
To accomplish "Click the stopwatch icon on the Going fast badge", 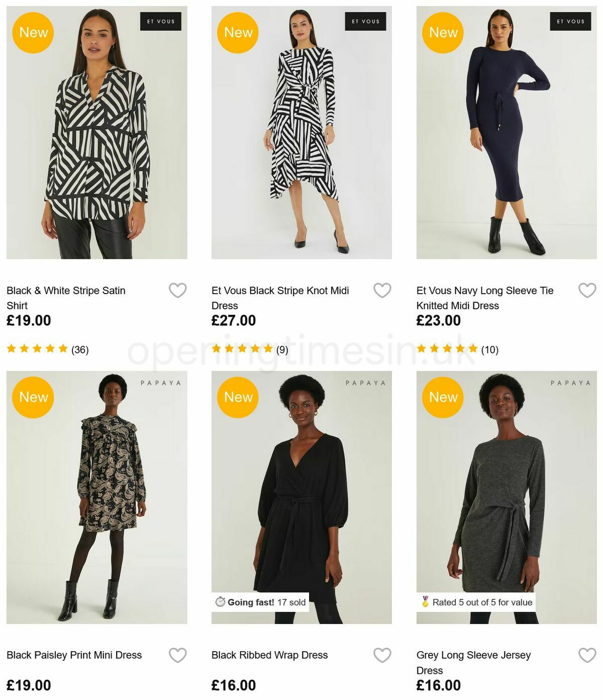I will click(x=221, y=602).
